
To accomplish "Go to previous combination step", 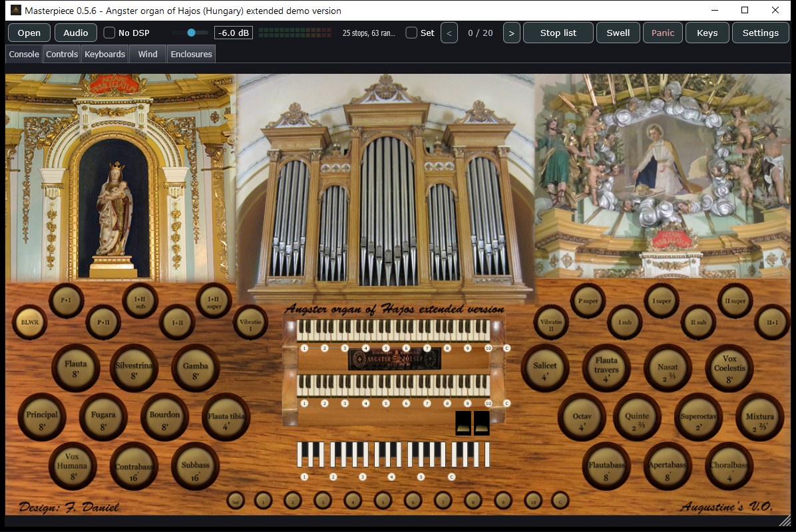I will click(x=449, y=33).
